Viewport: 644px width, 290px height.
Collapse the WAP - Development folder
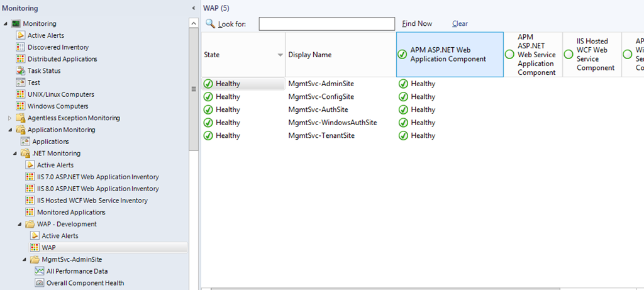tap(18, 224)
